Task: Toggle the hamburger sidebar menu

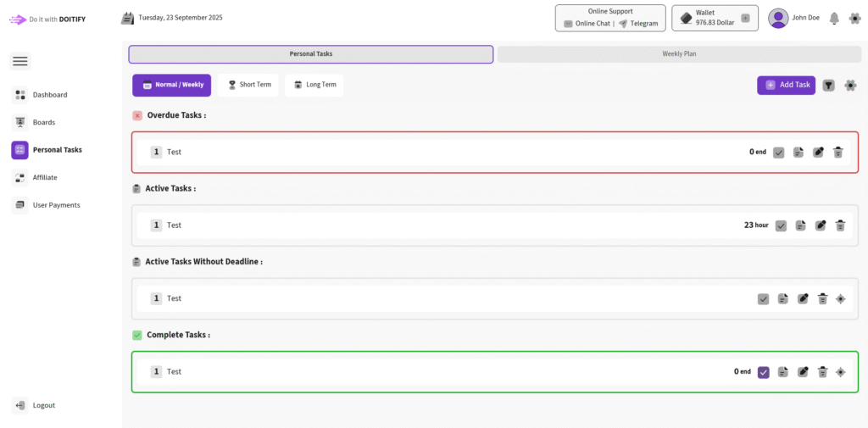Action: tap(20, 61)
